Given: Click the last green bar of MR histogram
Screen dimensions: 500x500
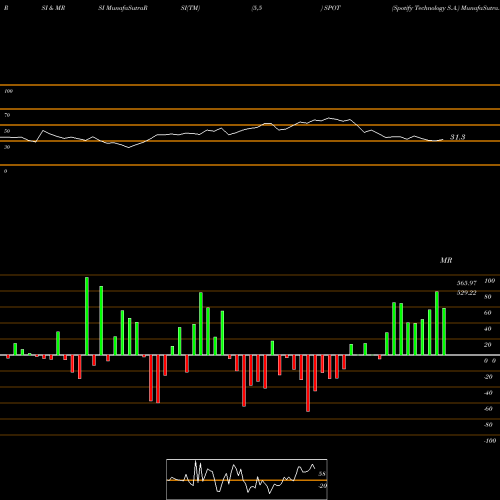Looking at the screenshot, I should click(x=444, y=332).
